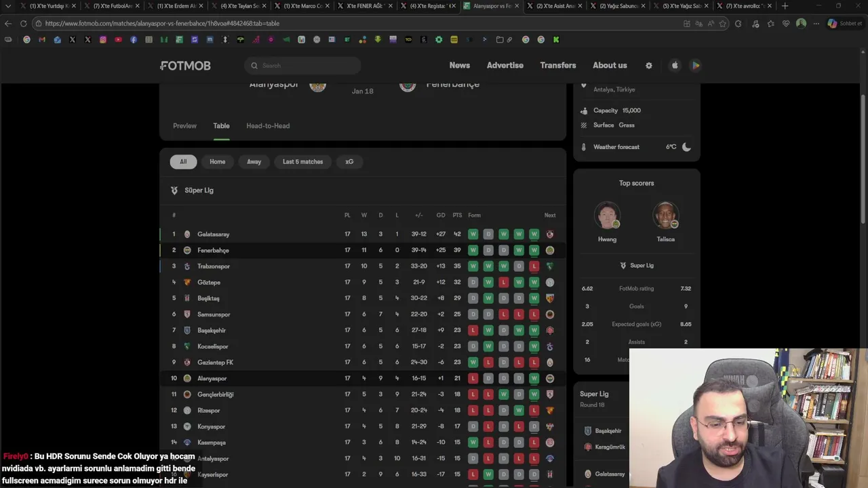Switch to the Preview tab
Image resolution: width=868 pixels, height=488 pixels.
pyautogui.click(x=184, y=126)
